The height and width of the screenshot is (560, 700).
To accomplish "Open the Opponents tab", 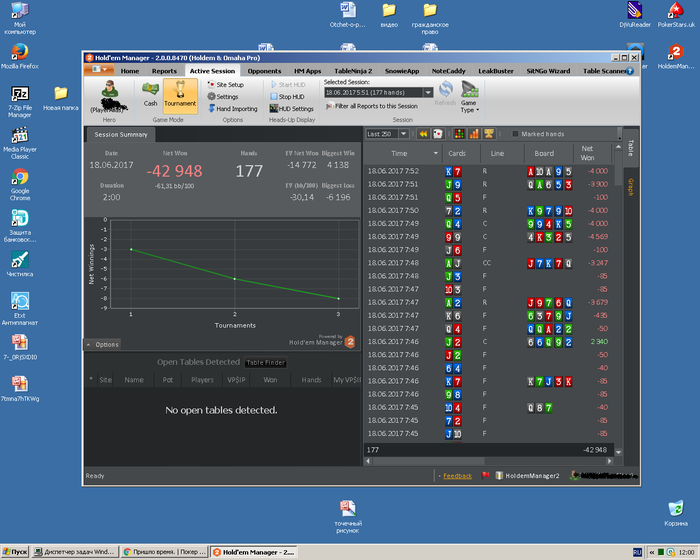I will pyautogui.click(x=264, y=71).
